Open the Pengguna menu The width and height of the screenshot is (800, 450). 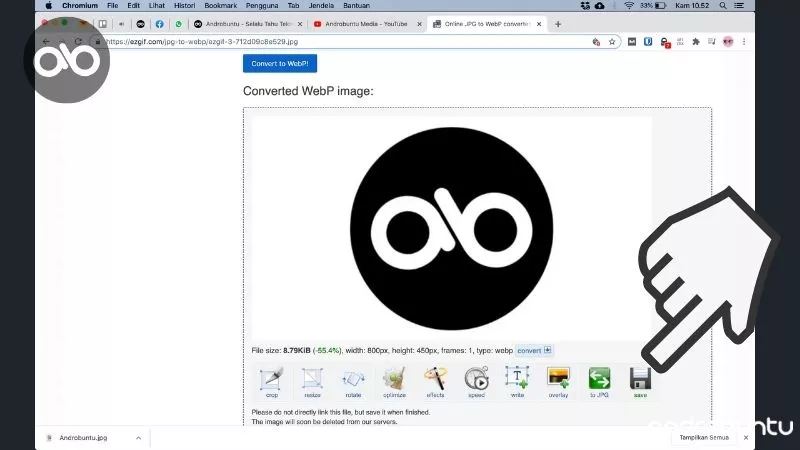tap(262, 6)
